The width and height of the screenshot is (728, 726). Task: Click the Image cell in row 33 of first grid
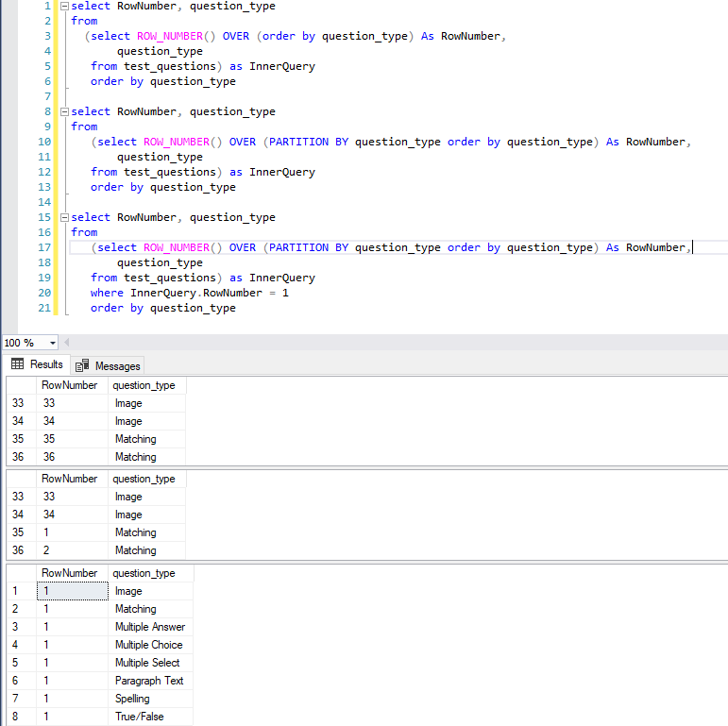click(146, 403)
